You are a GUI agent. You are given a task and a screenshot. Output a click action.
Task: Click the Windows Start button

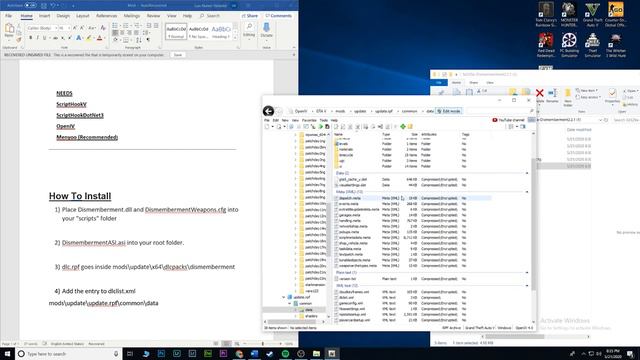click(x=7, y=353)
